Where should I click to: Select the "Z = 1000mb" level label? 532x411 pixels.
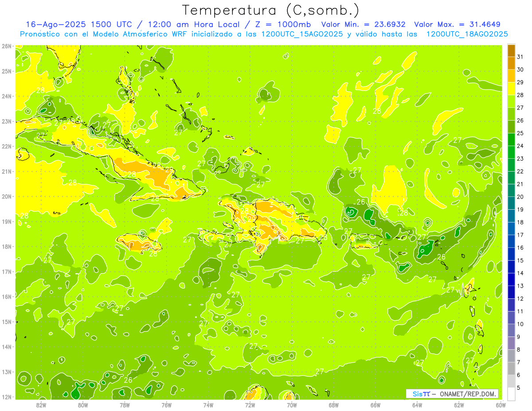tap(282, 24)
